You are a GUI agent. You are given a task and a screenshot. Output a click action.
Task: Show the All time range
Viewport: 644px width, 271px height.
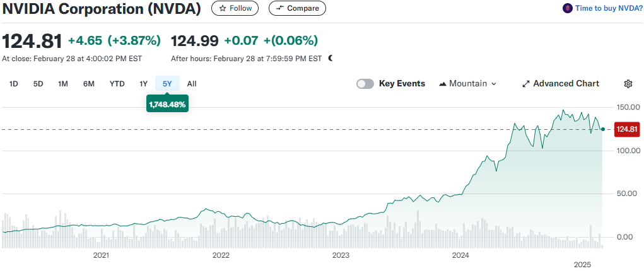point(192,84)
